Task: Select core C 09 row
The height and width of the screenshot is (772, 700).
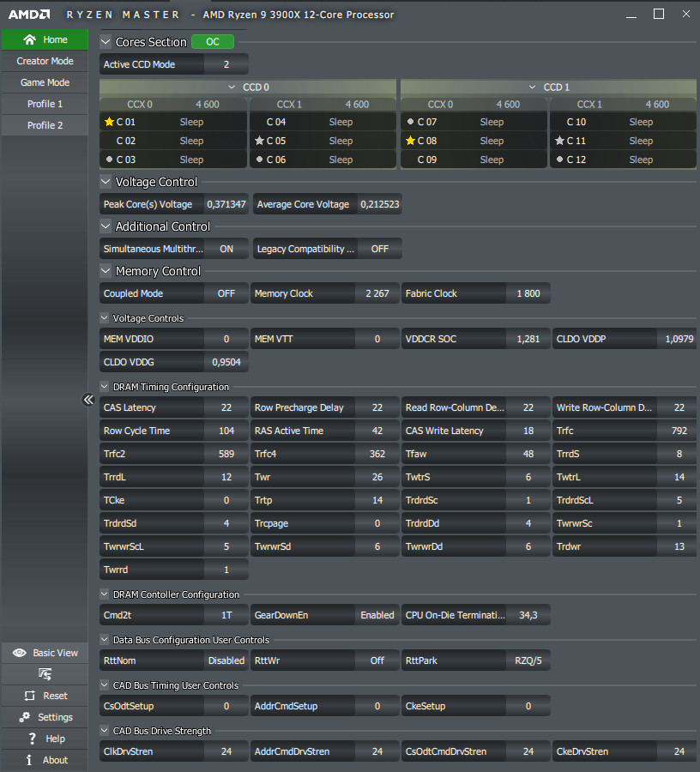Action: 474,160
